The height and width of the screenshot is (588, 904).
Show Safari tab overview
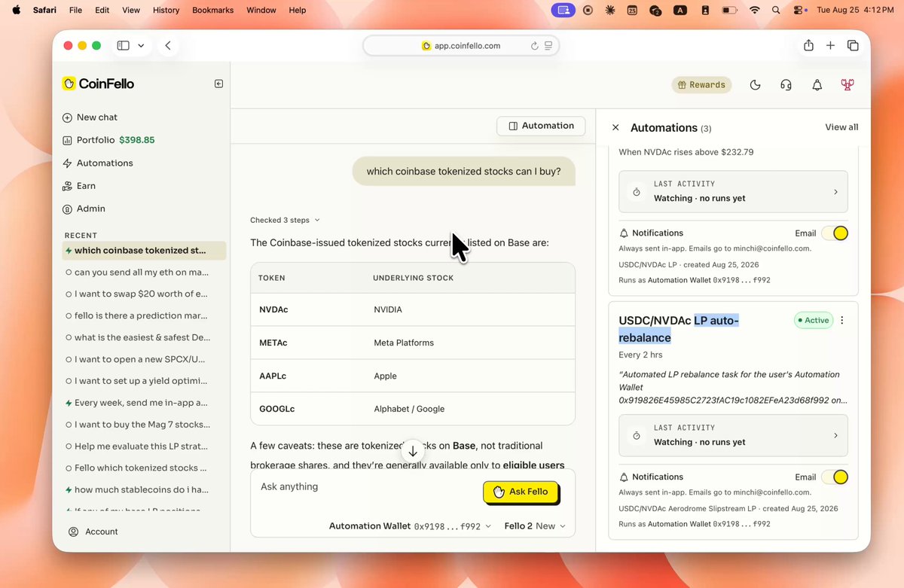[x=853, y=45]
